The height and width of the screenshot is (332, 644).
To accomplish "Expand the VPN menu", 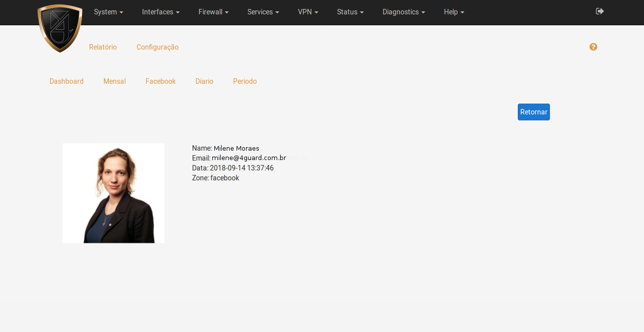I will [x=308, y=12].
